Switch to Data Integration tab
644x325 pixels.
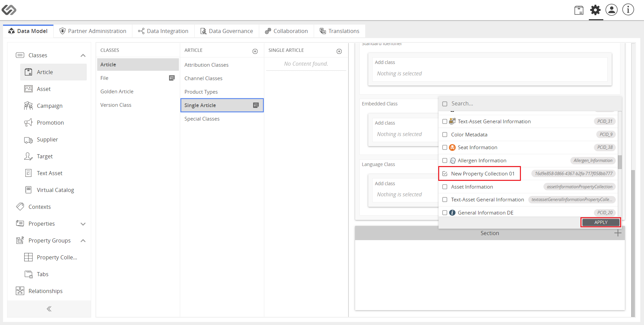(163, 31)
